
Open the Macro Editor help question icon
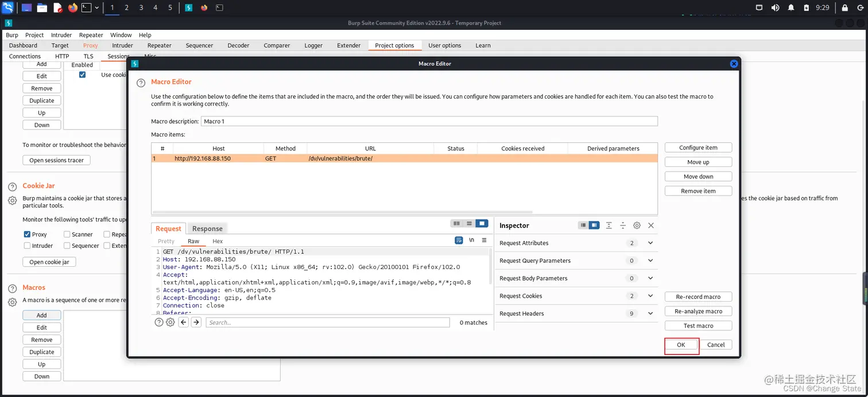pyautogui.click(x=141, y=83)
